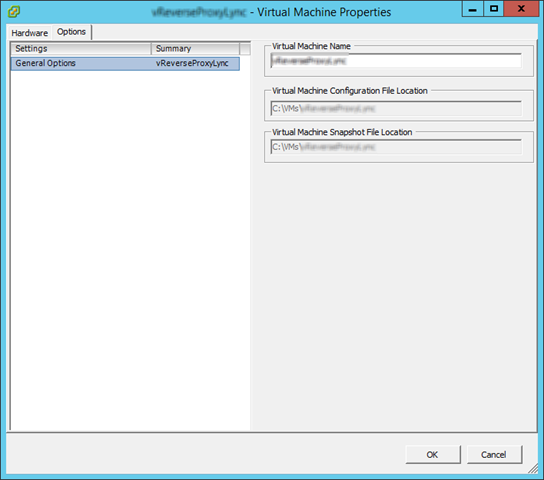Confirm changes with the OK button

coord(433,454)
